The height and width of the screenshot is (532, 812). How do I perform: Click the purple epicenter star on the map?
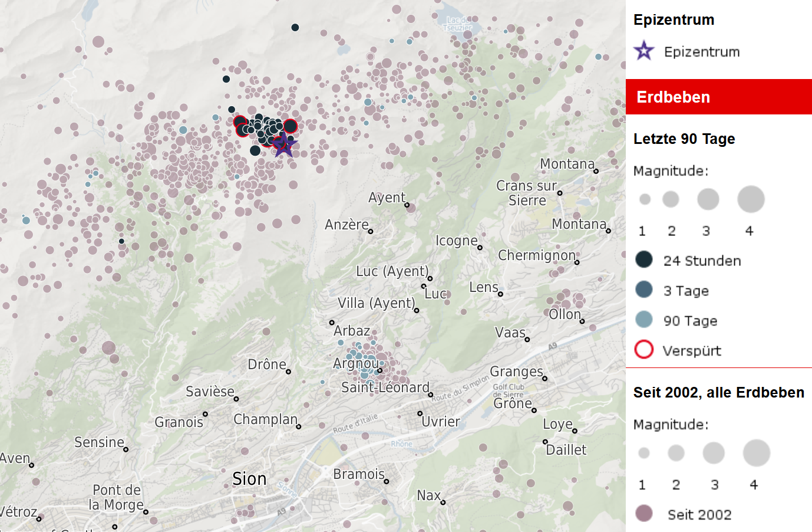point(283,145)
